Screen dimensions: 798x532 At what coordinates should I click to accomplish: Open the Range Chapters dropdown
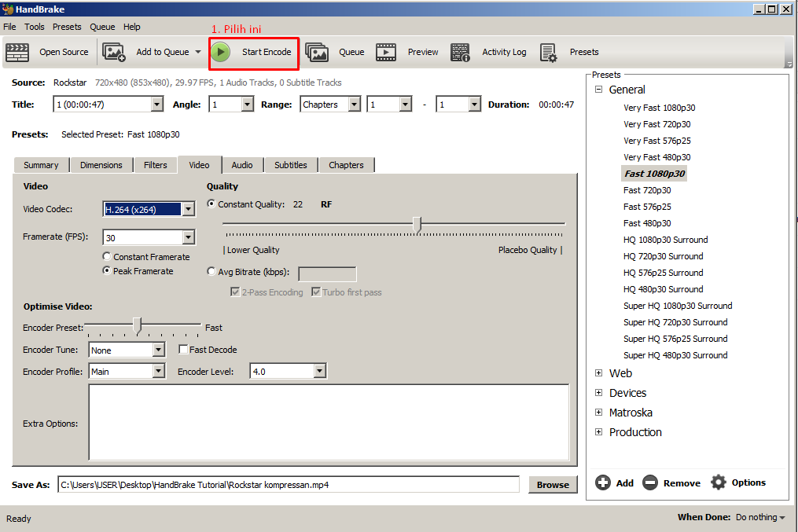tap(355, 105)
